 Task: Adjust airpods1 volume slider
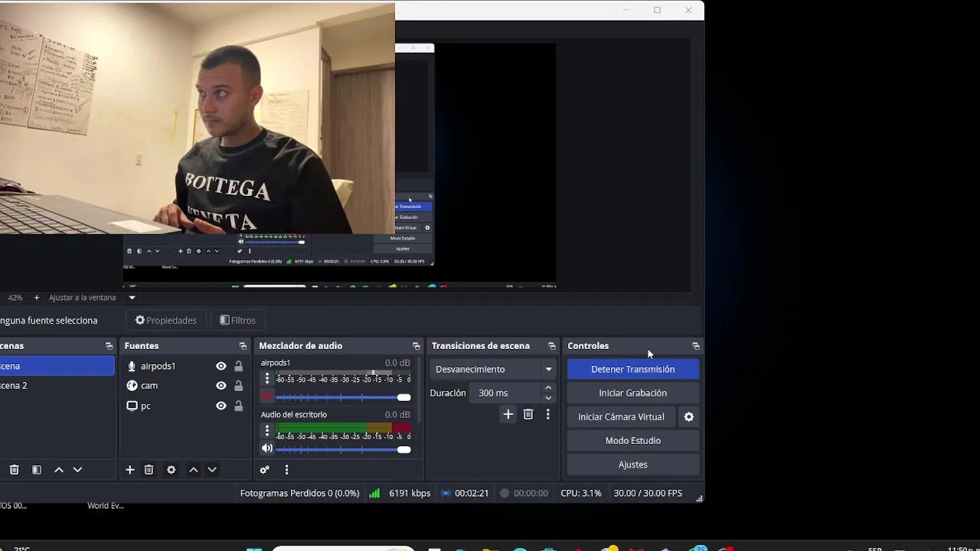click(x=343, y=397)
